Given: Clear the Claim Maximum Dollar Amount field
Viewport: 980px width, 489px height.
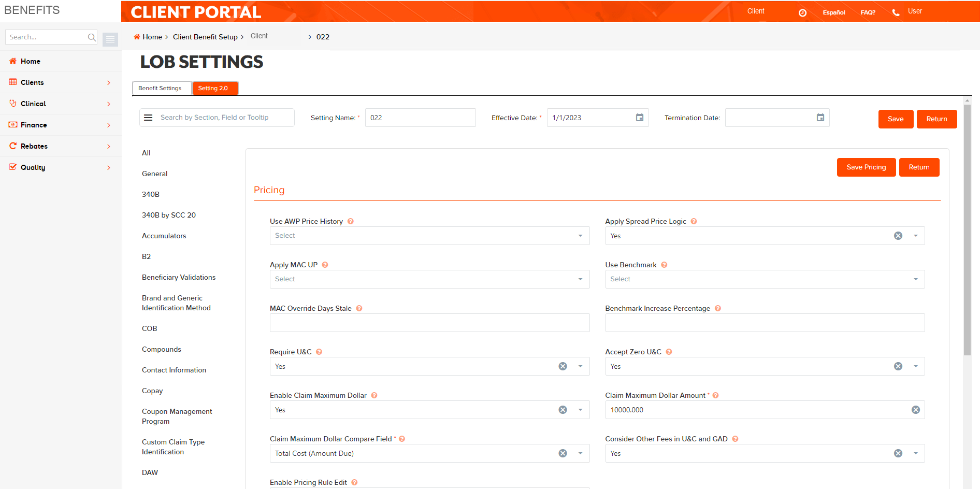Looking at the screenshot, I should (x=916, y=410).
